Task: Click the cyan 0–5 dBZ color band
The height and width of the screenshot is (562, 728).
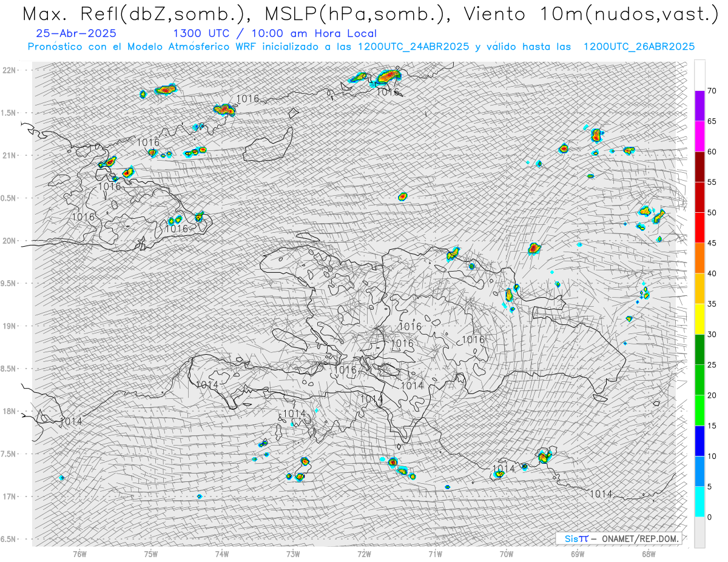Action: [699, 502]
